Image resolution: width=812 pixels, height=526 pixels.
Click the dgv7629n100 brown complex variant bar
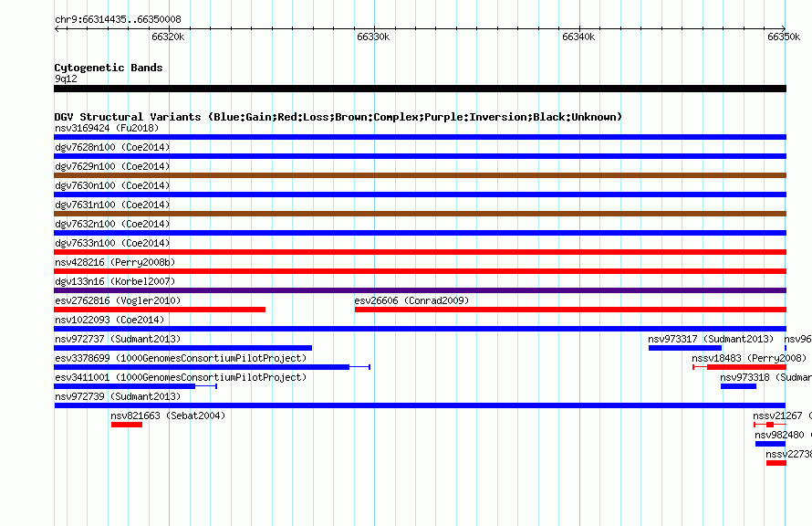click(420, 175)
